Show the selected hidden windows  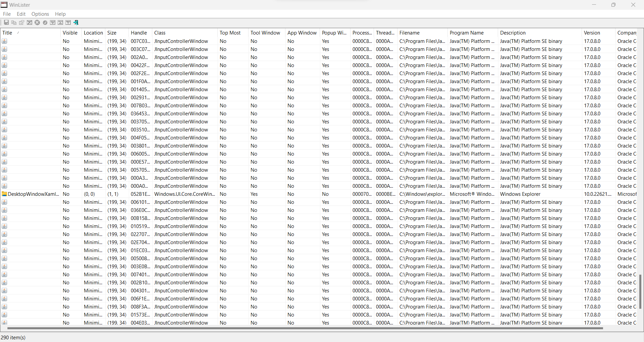45,22
